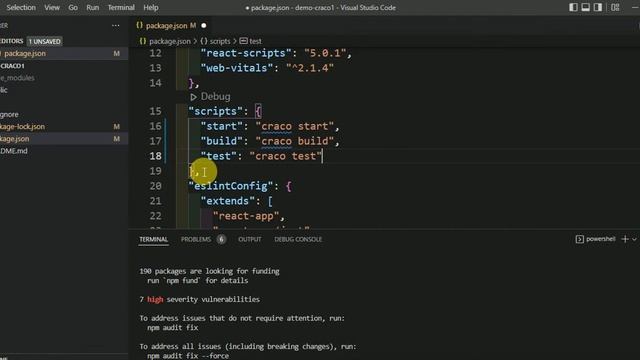This screenshot has height=360, width=640.
Task: Create a new terminal with plus icon
Action: point(625,239)
